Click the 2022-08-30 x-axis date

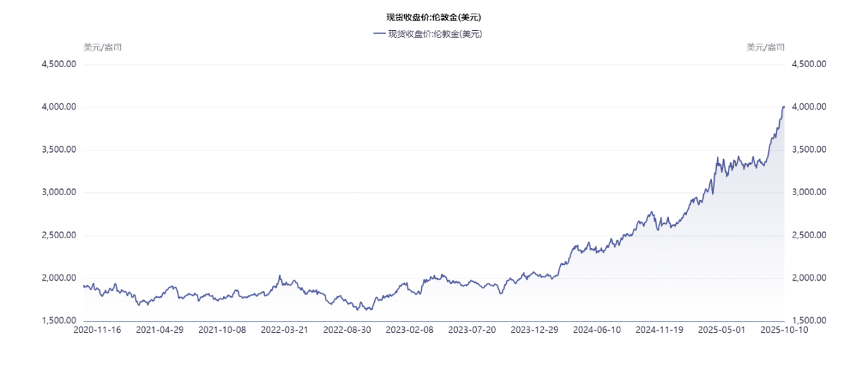347,329
